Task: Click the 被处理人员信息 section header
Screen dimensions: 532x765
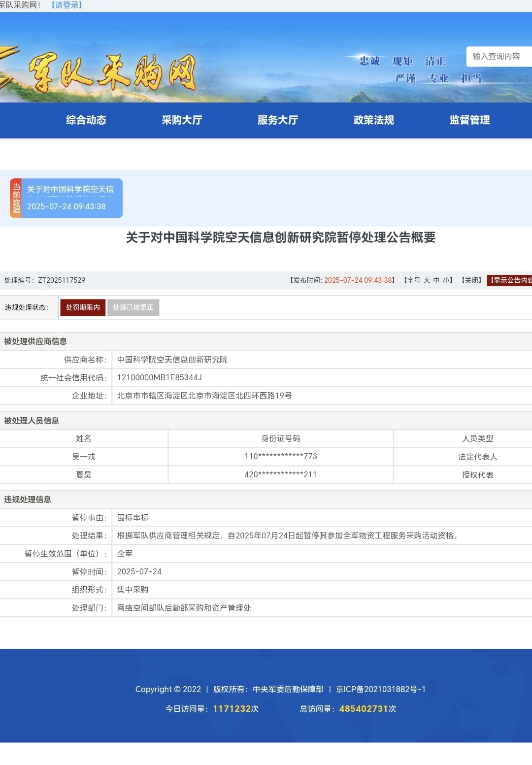Action: [x=32, y=421]
